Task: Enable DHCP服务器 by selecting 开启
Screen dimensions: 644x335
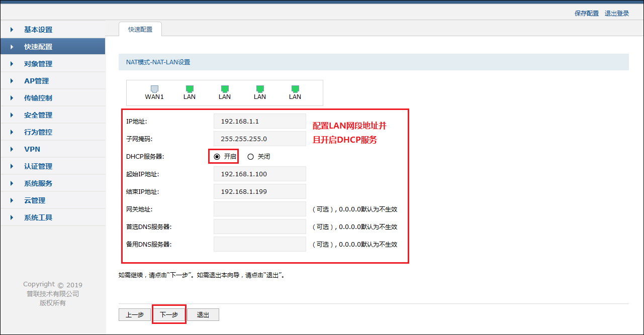Action: click(x=216, y=156)
